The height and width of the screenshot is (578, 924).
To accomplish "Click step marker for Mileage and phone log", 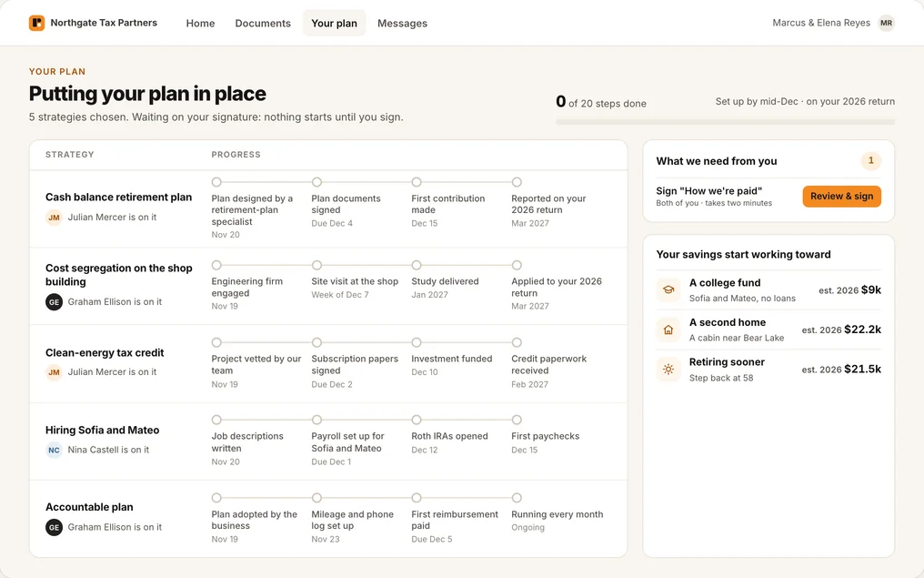I will click(316, 498).
